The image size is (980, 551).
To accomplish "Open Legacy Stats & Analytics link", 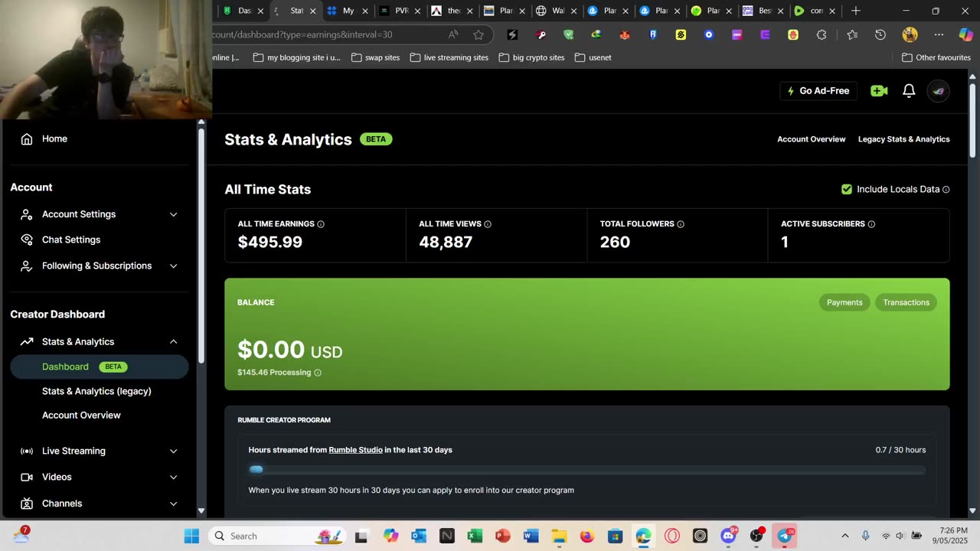I will click(903, 139).
